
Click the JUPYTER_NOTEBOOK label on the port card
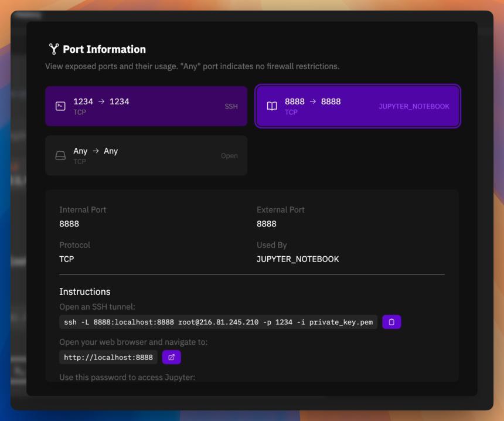click(x=414, y=107)
